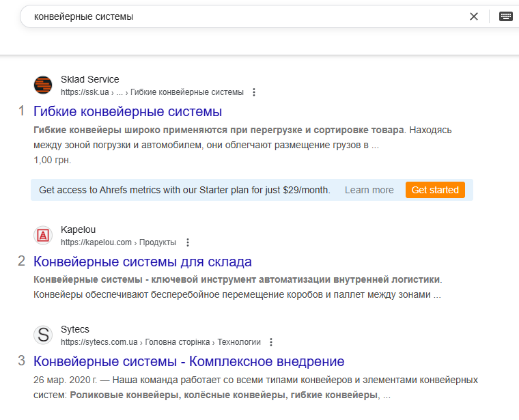Click the Sytecs site favicon

[x=43, y=335]
